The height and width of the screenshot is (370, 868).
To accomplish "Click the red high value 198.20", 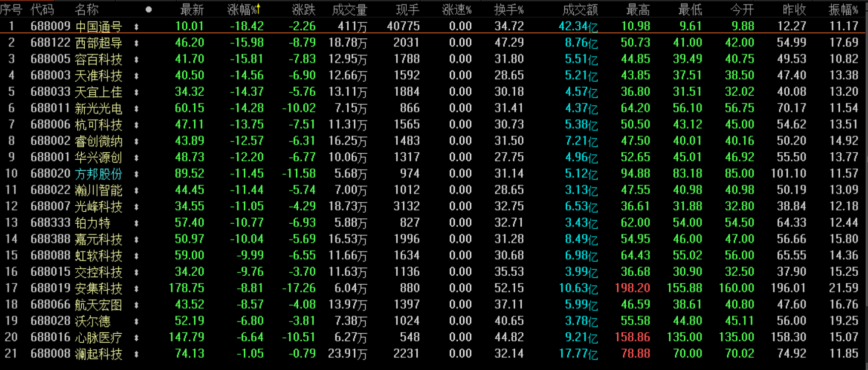I will (632, 288).
